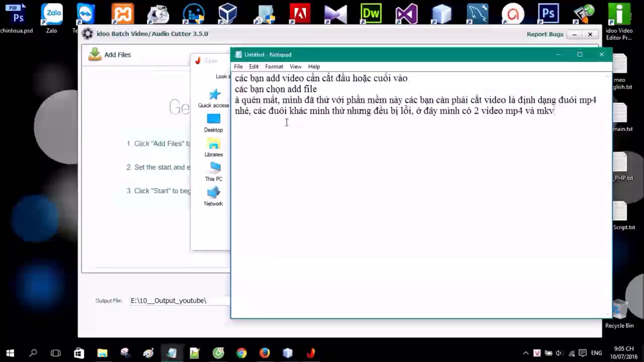Show hidden system tray icons
This screenshot has width=644, height=362.
pos(526,353)
